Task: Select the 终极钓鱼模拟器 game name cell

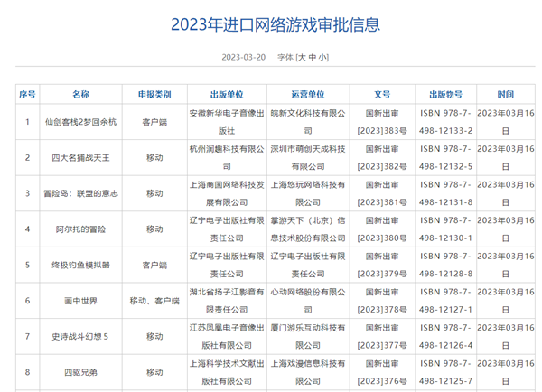Action: [x=80, y=265]
